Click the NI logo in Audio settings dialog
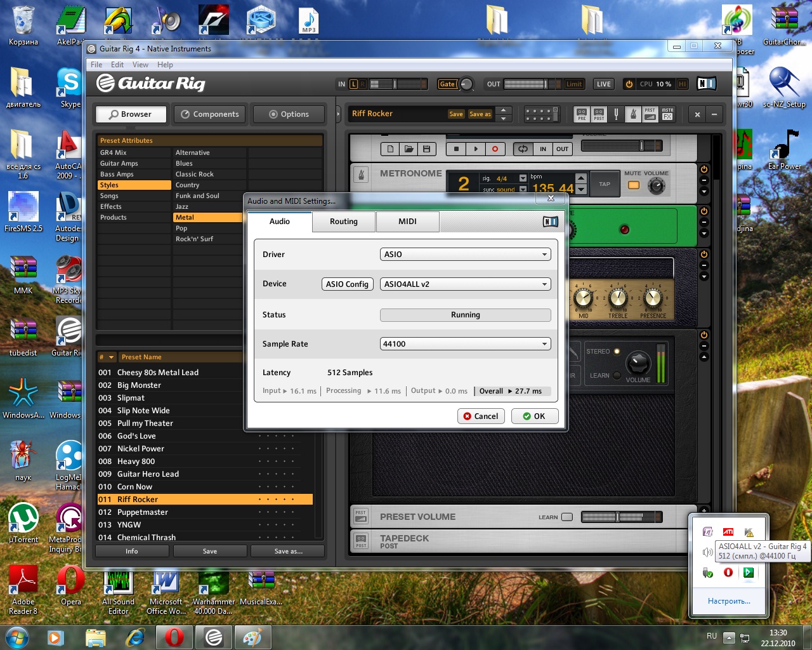This screenshot has height=650, width=812. [550, 222]
